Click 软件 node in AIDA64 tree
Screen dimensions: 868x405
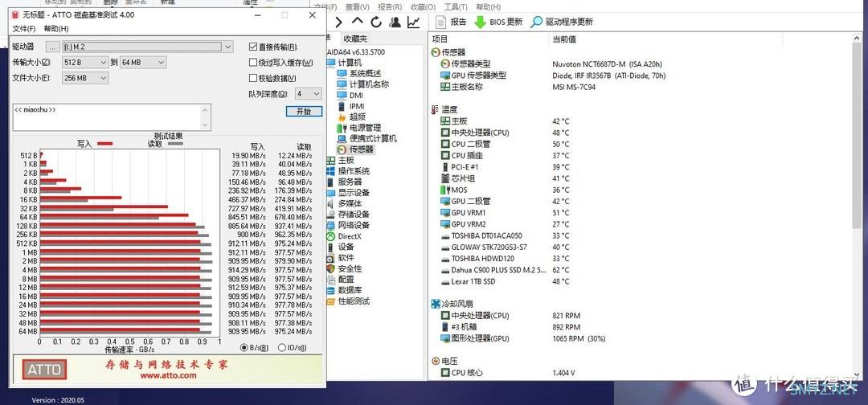340,258
